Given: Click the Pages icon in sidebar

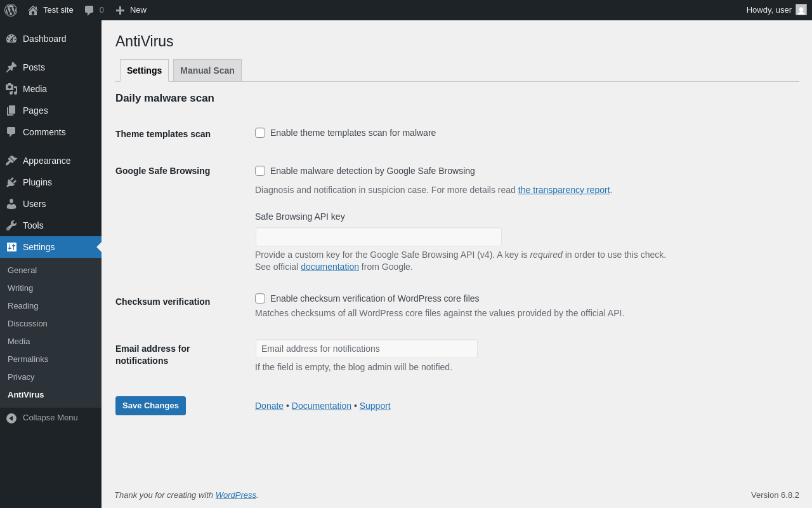Looking at the screenshot, I should 11,110.
